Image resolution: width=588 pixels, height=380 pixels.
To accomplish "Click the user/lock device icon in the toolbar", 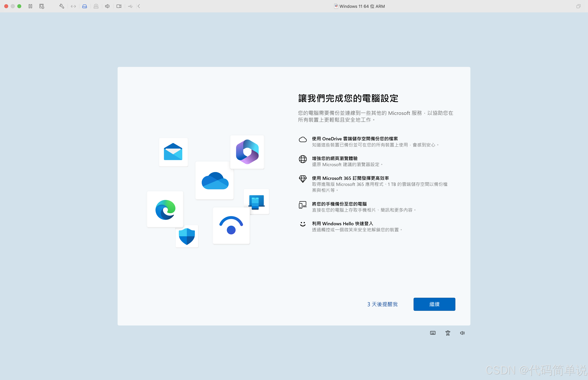I will pos(96,6).
